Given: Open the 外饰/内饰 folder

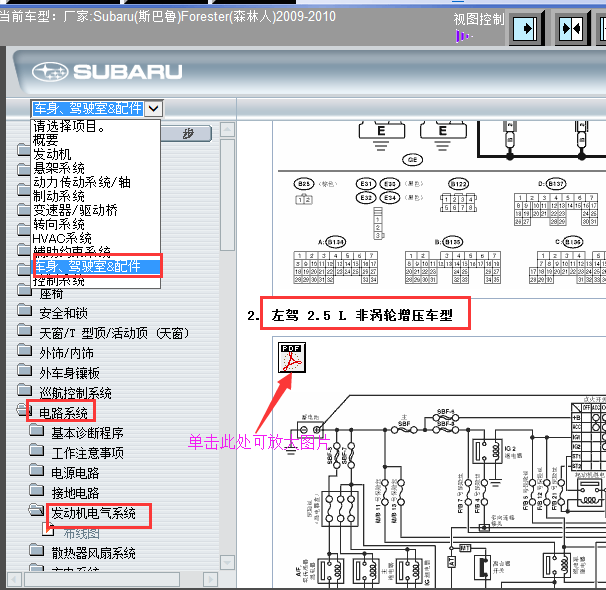Looking at the screenshot, I should 66,353.
